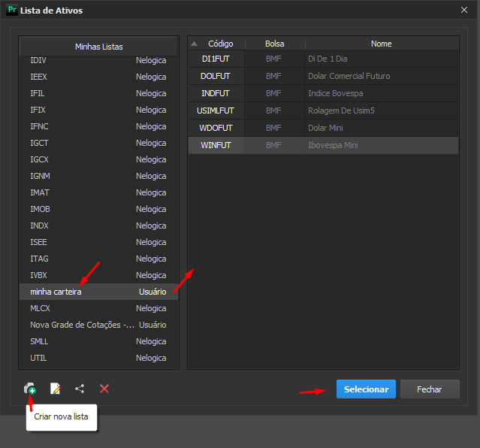Click the Criar nova lista icon
Image resolution: width=480 pixels, height=448 pixels.
coord(30,389)
